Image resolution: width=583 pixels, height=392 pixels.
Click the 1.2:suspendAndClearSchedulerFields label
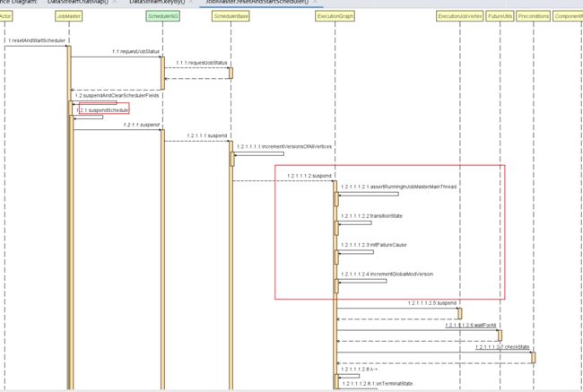tap(117, 96)
